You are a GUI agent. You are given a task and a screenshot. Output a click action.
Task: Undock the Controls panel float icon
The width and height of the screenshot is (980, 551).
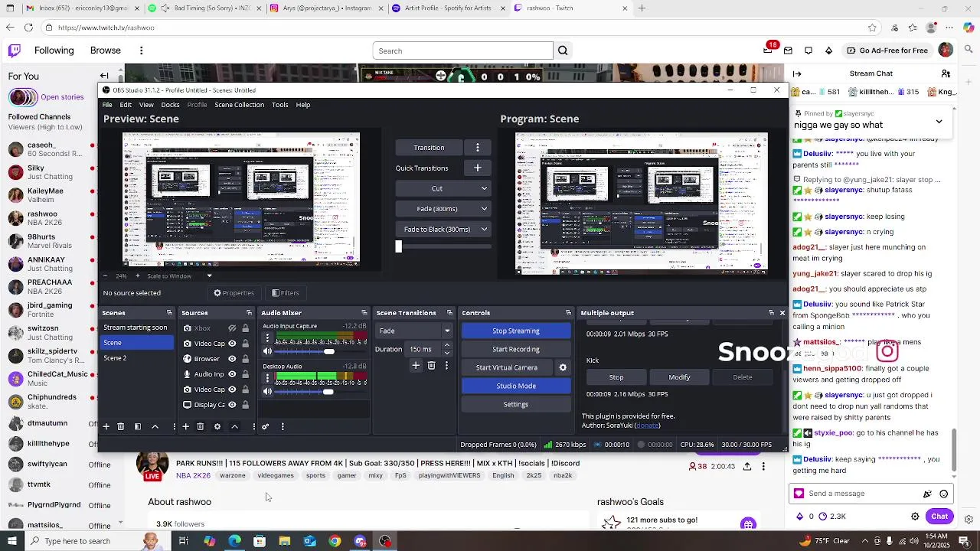coord(568,313)
